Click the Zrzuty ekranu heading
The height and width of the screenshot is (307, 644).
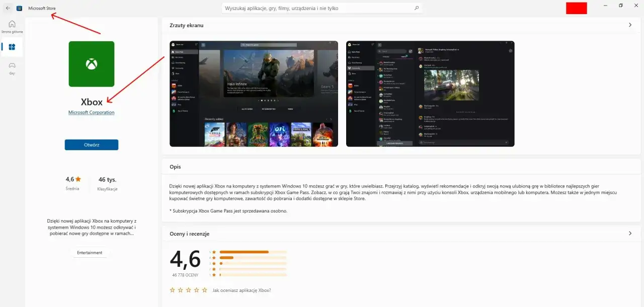(x=187, y=25)
